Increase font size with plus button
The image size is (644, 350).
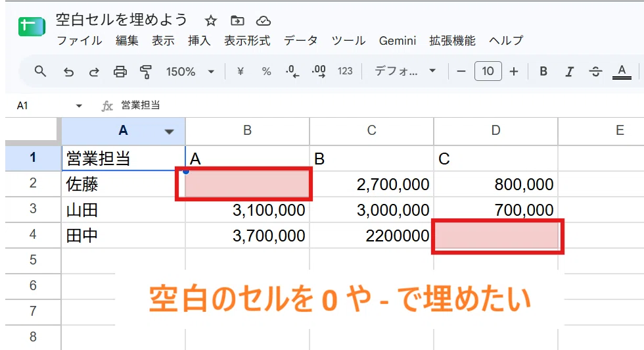coord(514,72)
